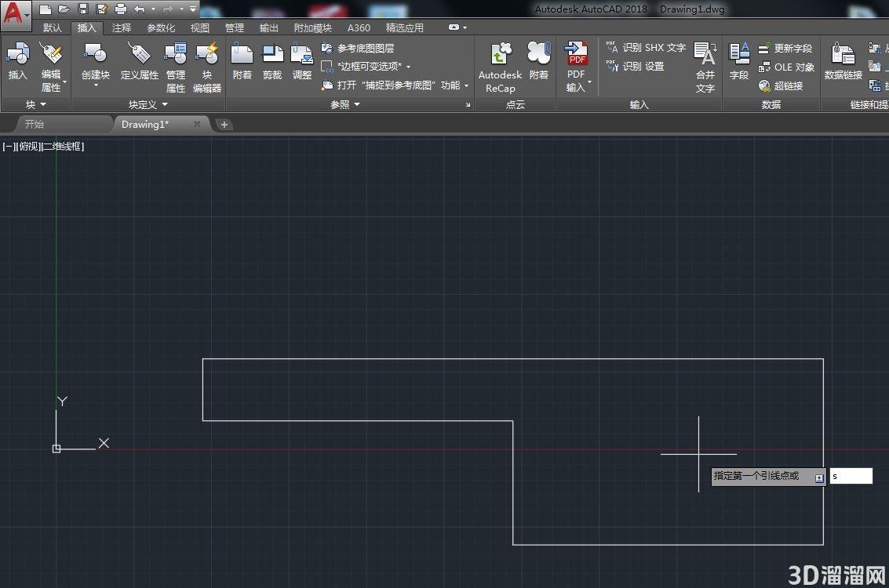Click the Insert block (插入) icon

click(x=17, y=60)
